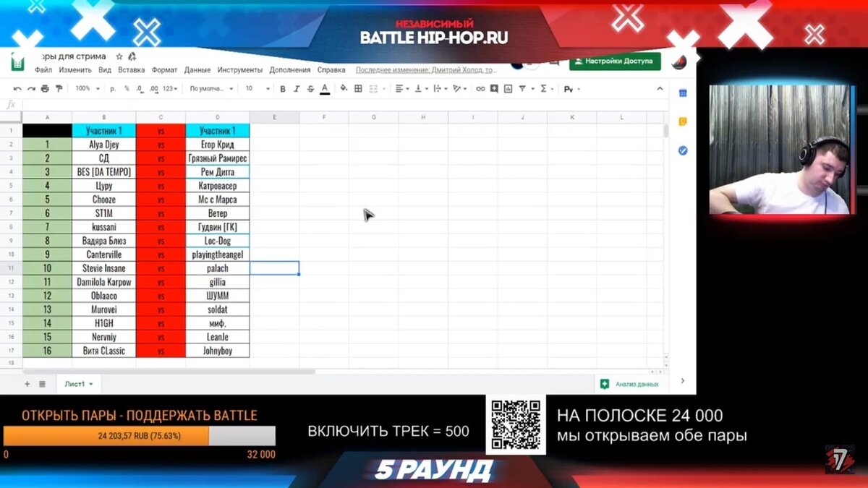Click the QR code in stream overlay
Image resolution: width=868 pixels, height=488 pixels.
[x=516, y=426]
